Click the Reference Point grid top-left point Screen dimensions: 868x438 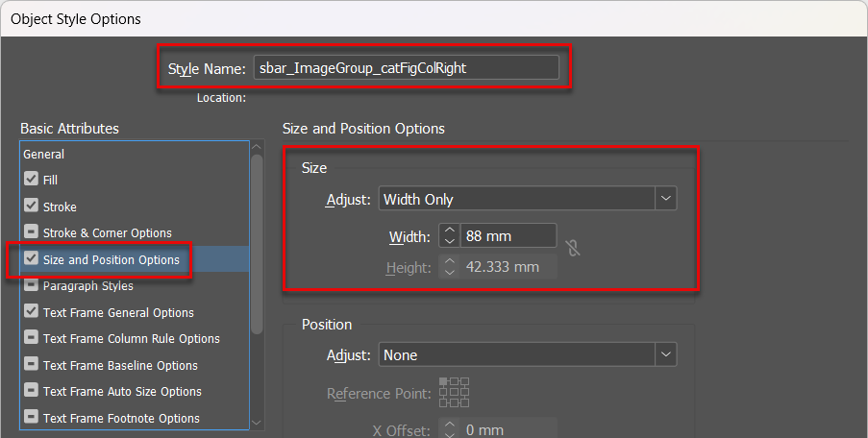(443, 381)
